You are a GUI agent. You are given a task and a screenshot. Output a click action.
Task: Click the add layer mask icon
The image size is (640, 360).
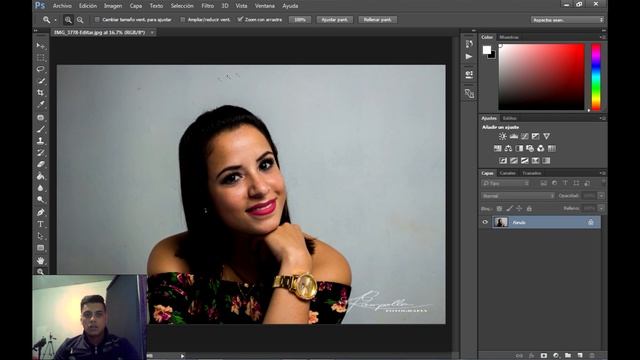point(544,356)
